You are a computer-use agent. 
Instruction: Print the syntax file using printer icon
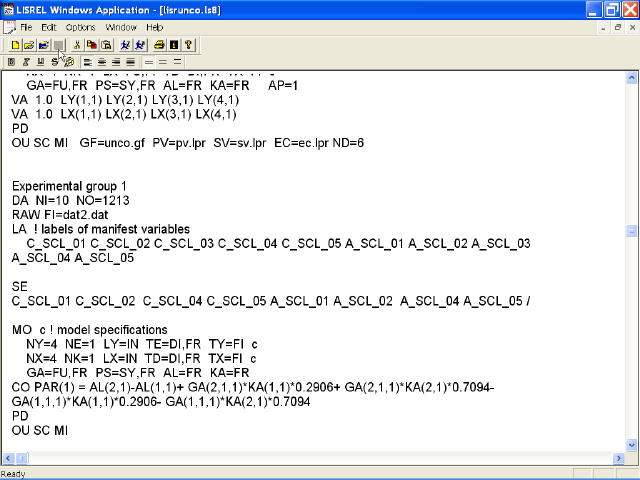(x=159, y=45)
